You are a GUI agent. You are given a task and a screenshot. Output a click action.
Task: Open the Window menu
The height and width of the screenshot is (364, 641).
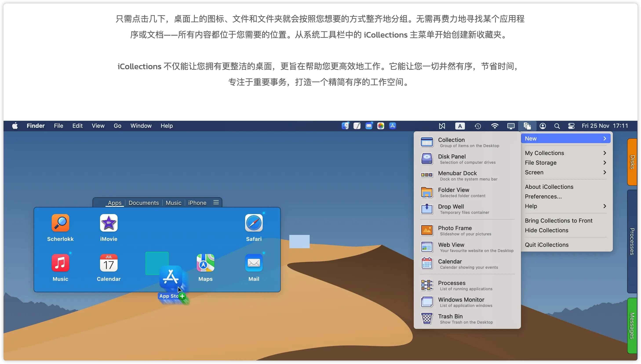pos(141,126)
